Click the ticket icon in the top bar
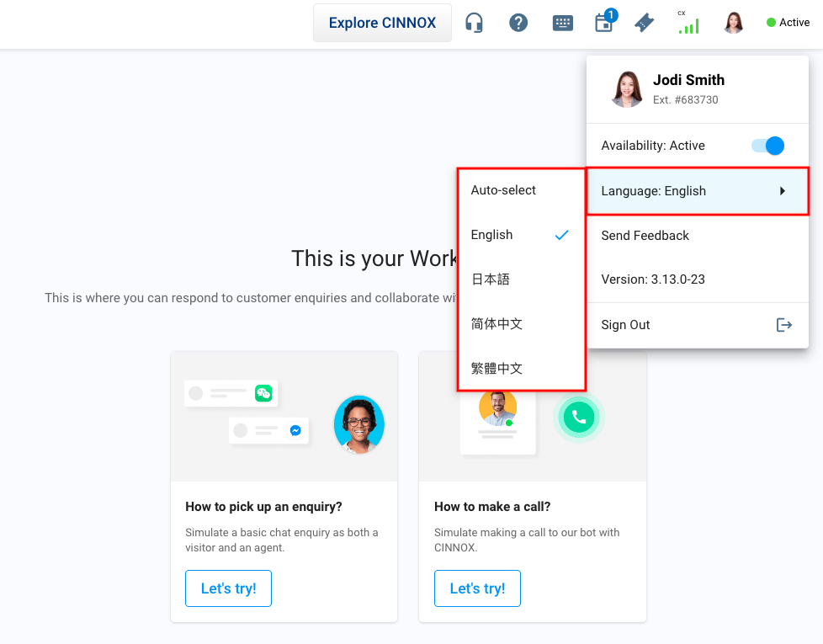The height and width of the screenshot is (644, 823). coord(644,23)
